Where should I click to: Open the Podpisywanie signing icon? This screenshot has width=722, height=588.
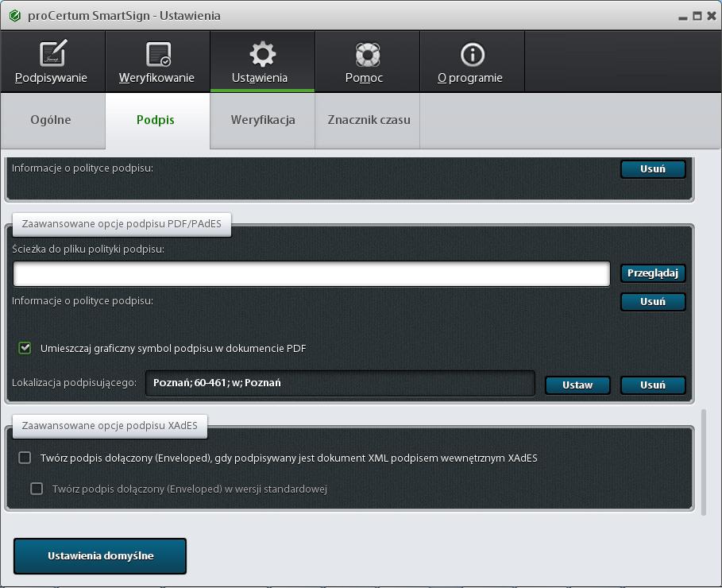point(52,54)
